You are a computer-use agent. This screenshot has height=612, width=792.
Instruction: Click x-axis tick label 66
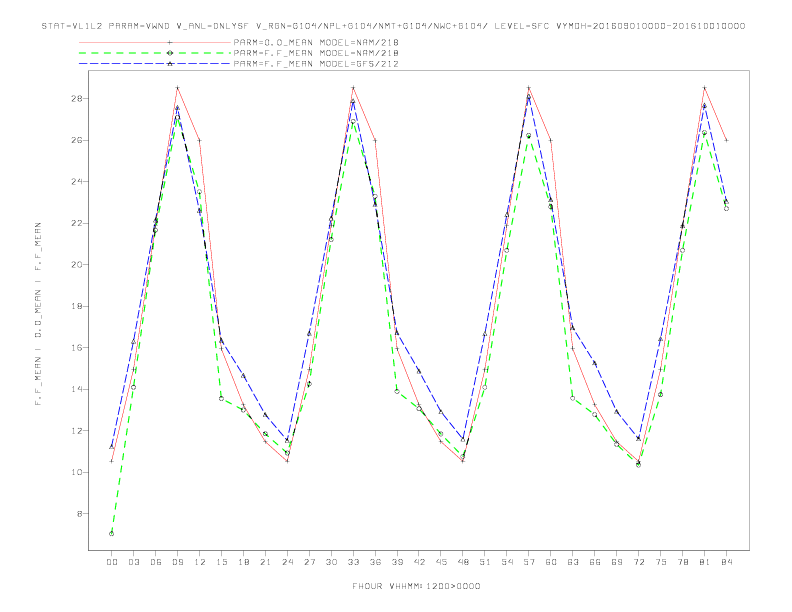click(x=595, y=562)
